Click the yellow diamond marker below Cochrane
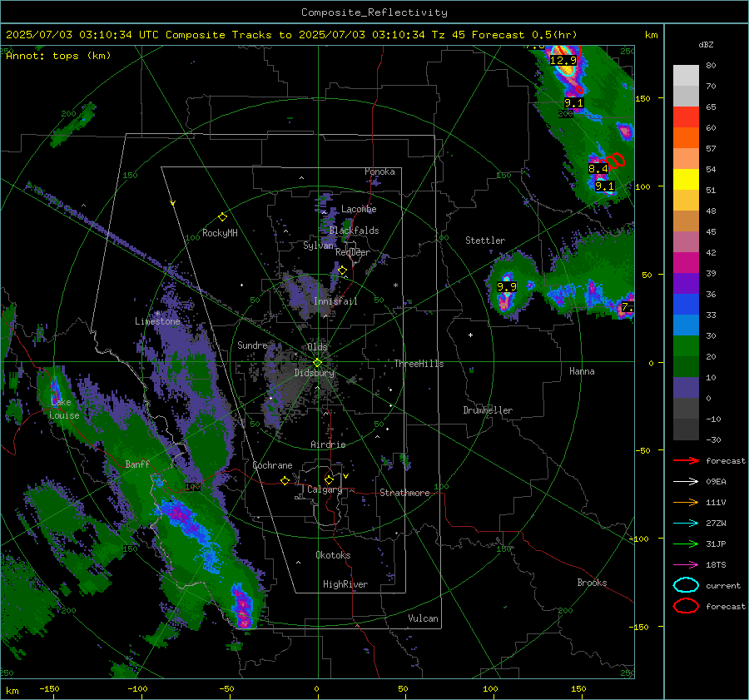The height and width of the screenshot is (700, 749). 285,480
